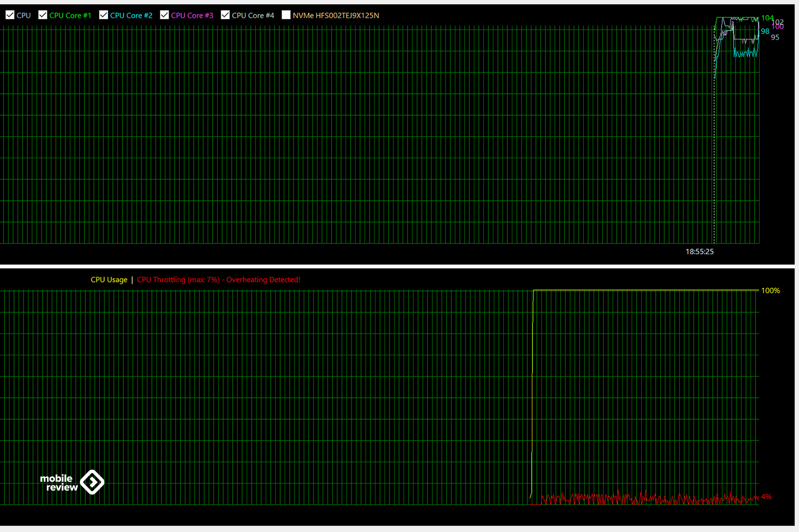Disable the CPU Core #2 checkbox
The image size is (799, 532).
[104, 15]
